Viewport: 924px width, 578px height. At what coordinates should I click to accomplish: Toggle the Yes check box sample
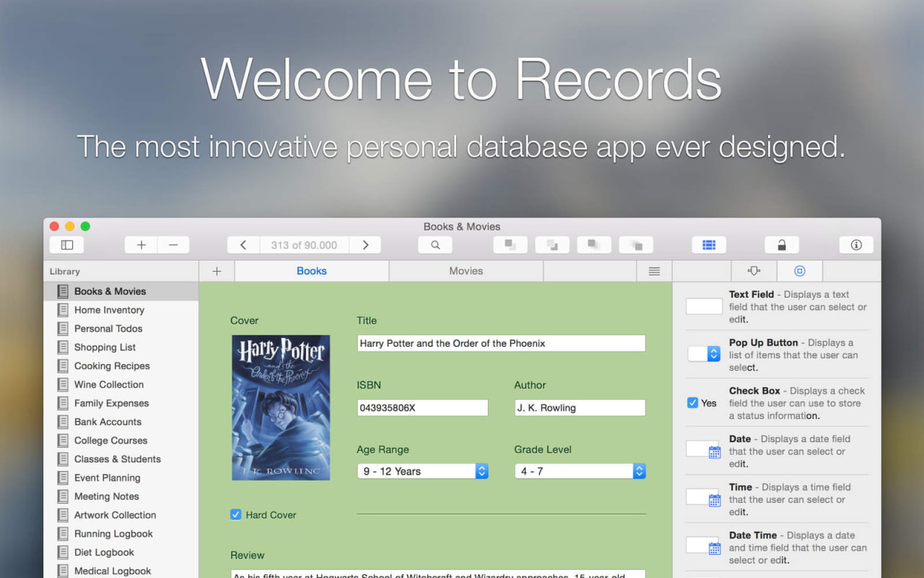point(692,403)
